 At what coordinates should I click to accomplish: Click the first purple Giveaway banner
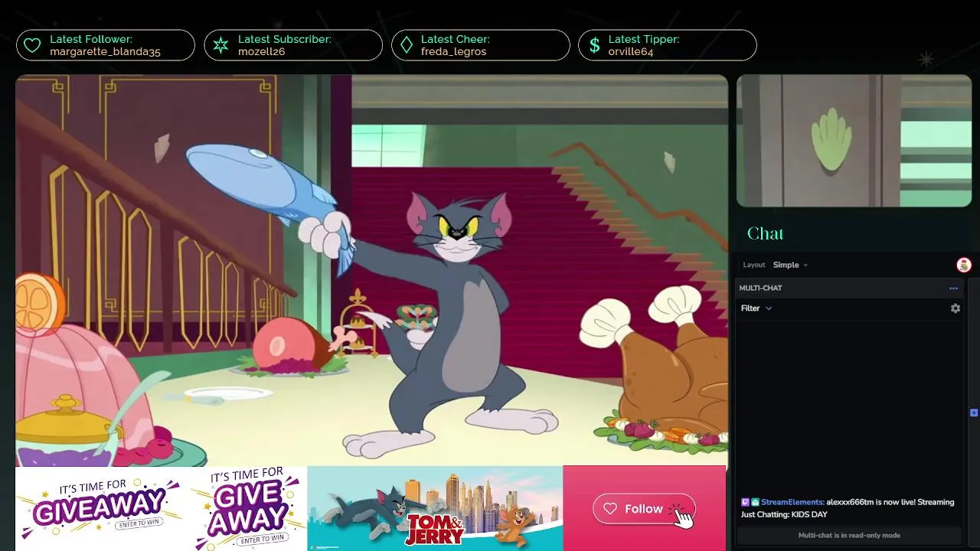click(x=101, y=507)
